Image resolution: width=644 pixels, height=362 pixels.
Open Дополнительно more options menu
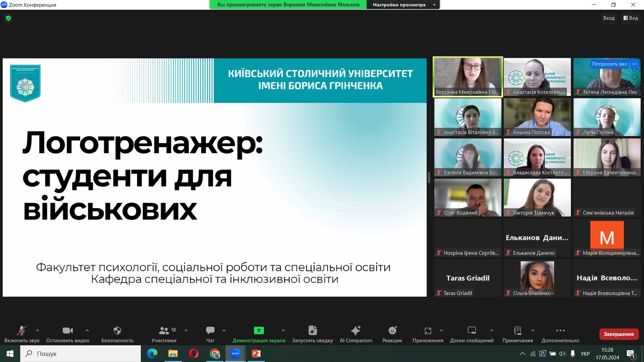(x=560, y=331)
